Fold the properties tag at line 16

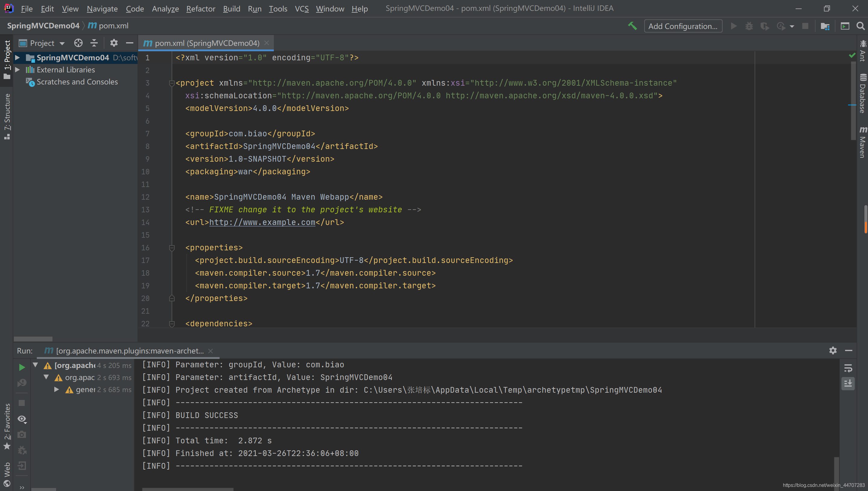click(x=172, y=248)
